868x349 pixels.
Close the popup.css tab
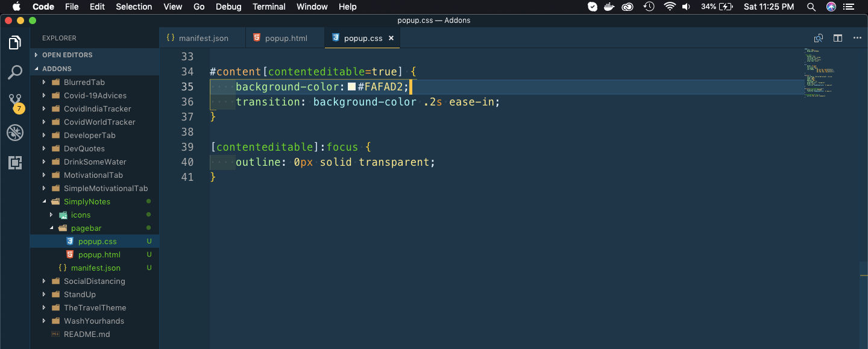point(391,38)
